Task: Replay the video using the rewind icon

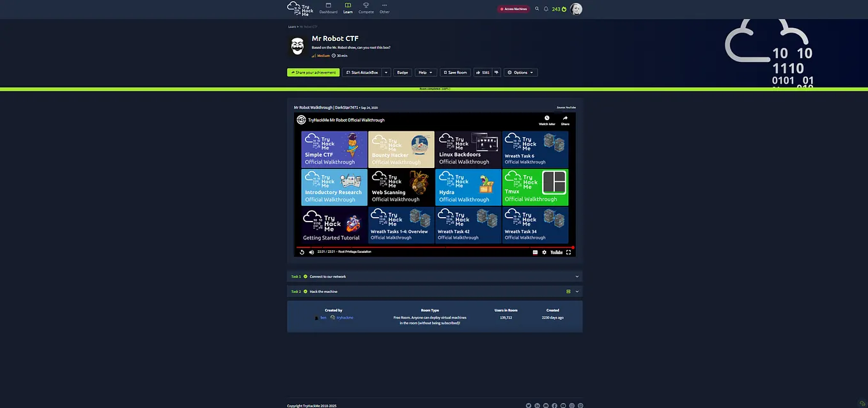Action: pos(301,252)
